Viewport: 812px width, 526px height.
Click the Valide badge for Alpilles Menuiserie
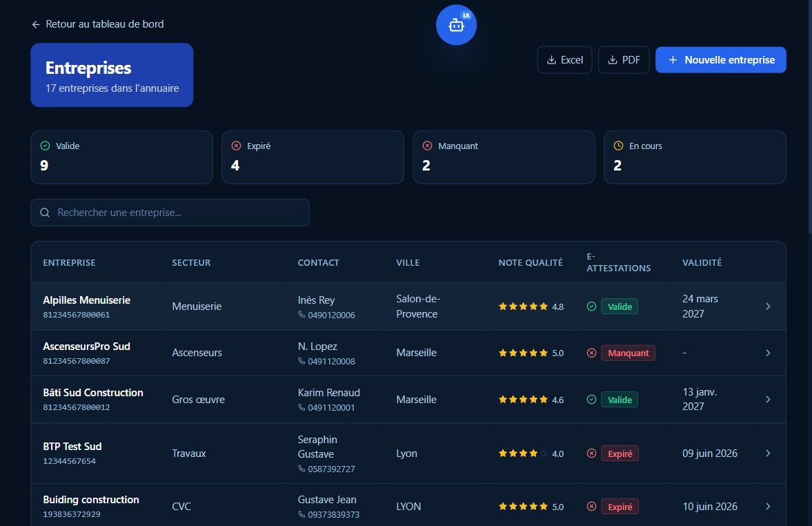click(620, 306)
